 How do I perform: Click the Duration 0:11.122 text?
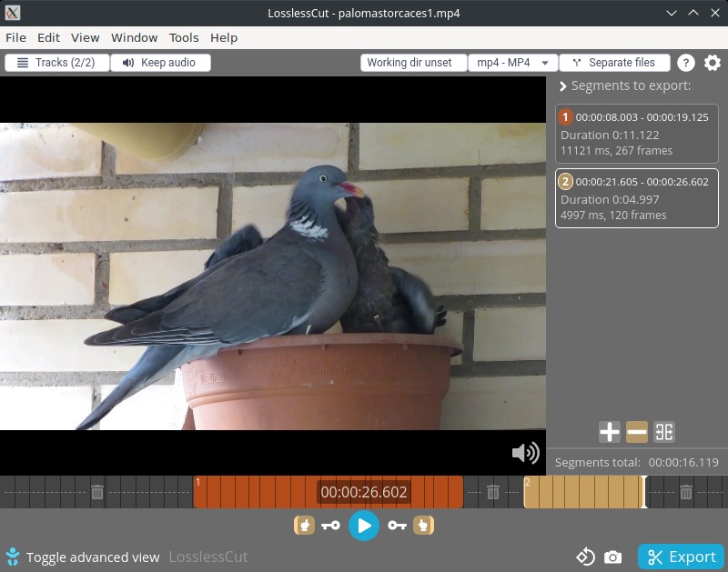[x=610, y=135]
